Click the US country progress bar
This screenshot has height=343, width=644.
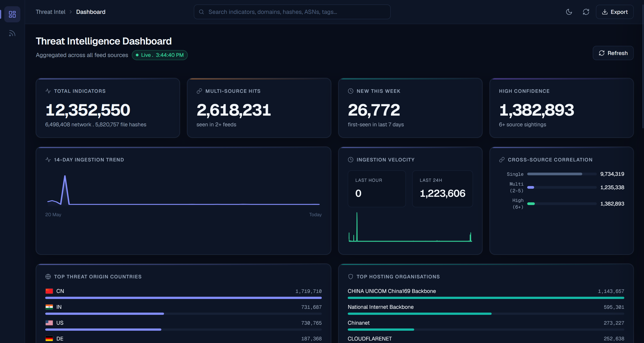tap(183, 330)
